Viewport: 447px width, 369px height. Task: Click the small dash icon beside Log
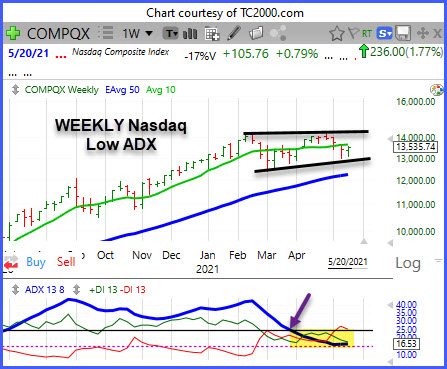click(x=438, y=260)
